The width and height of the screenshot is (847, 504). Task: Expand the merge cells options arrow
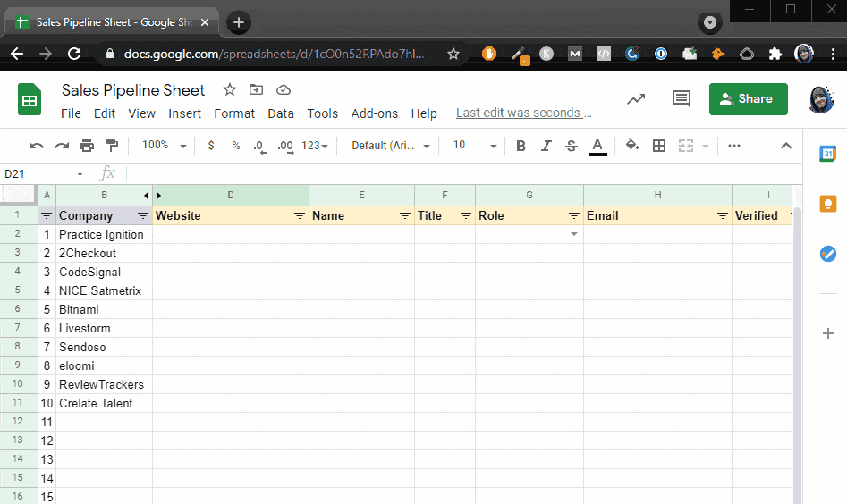tap(706, 147)
